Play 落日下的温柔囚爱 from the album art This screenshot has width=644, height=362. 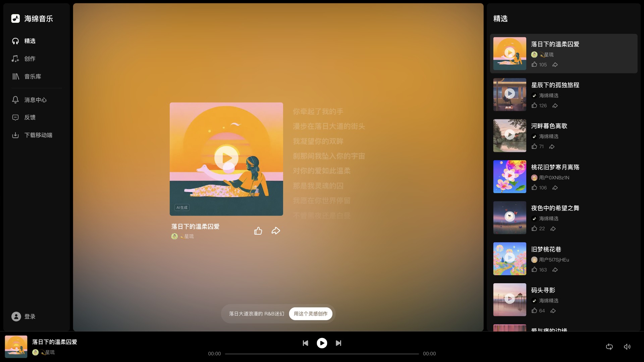pos(226,158)
